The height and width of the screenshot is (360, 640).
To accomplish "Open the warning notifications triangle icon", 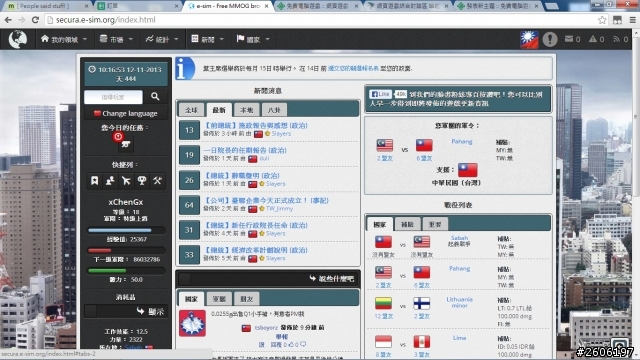I will click(593, 39).
